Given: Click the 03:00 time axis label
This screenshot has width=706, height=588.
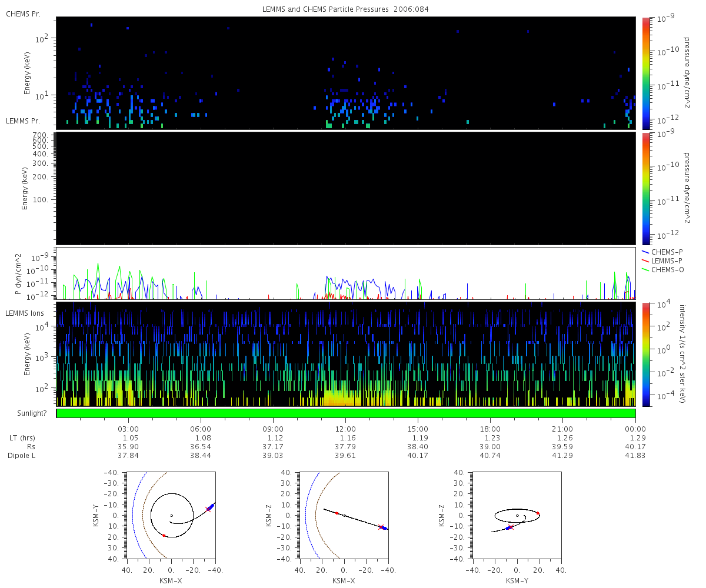Looking at the screenshot, I should (128, 429).
